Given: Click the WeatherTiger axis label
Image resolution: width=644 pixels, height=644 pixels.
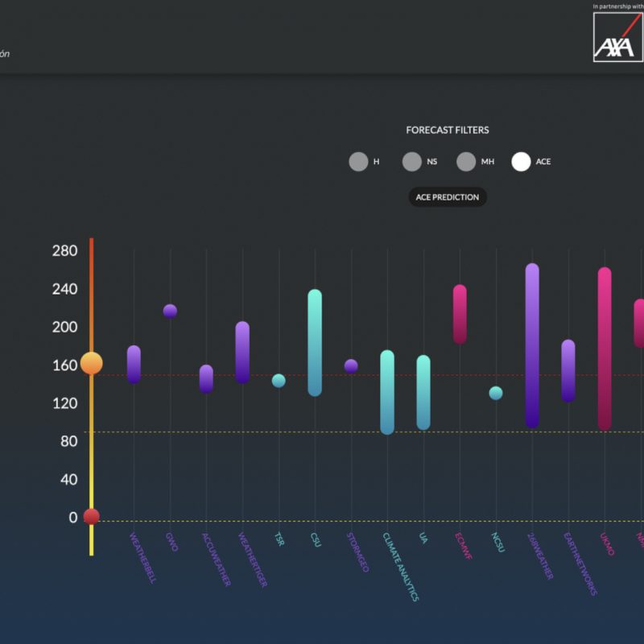Looking at the screenshot, I should coord(253,559).
